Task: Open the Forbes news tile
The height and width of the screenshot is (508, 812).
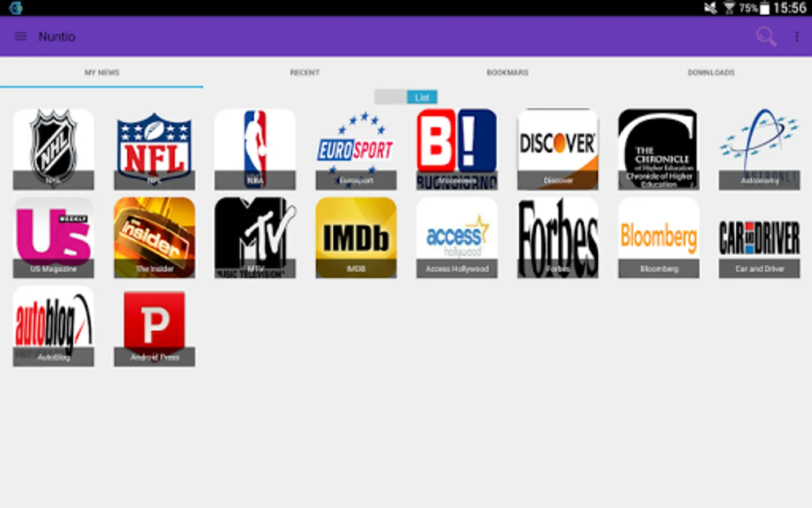Action: point(558,238)
